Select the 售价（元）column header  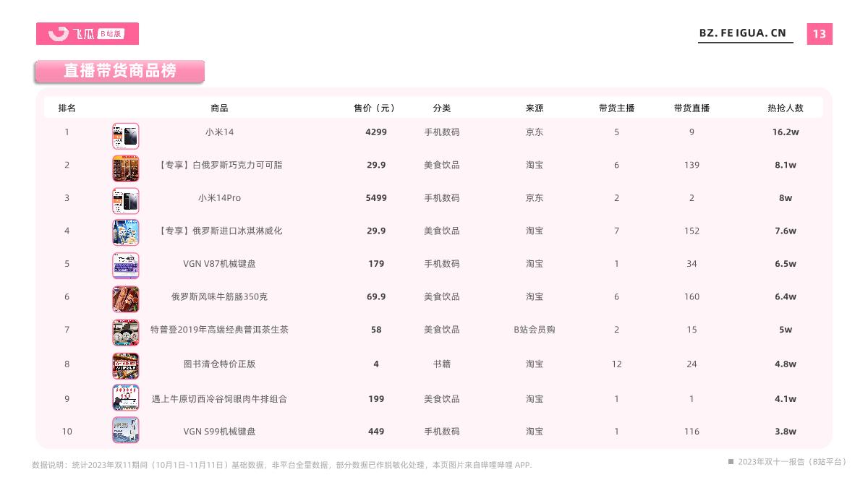click(375, 107)
